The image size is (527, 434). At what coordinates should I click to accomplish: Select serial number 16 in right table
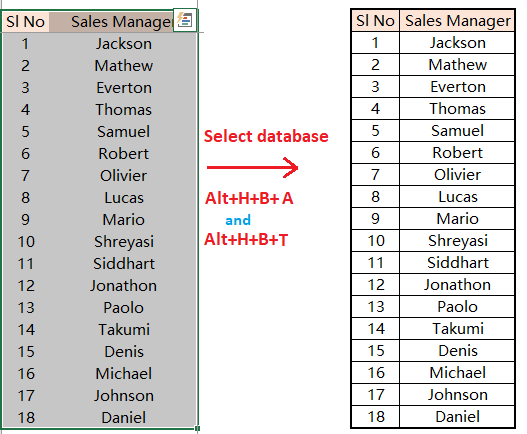pos(376,372)
